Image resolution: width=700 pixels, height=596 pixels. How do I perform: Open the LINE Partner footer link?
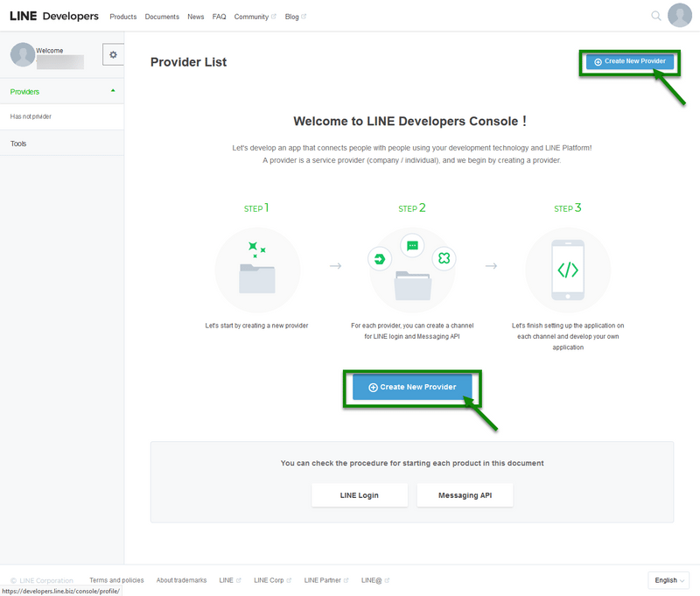[326, 580]
